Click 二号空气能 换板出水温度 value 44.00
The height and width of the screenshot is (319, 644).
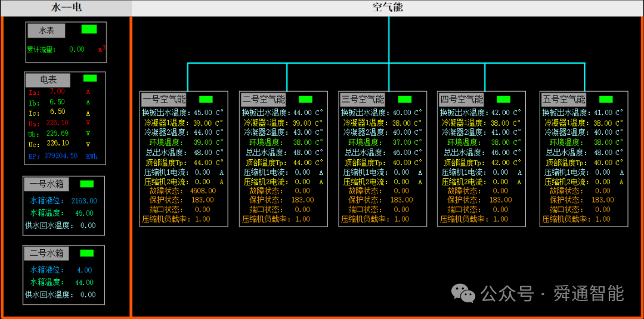click(303, 112)
